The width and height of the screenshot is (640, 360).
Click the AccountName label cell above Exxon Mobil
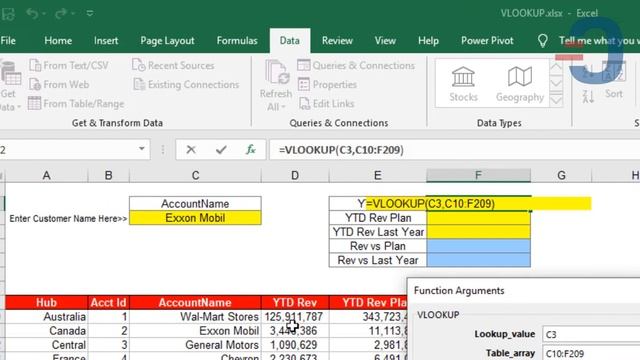coord(195,203)
